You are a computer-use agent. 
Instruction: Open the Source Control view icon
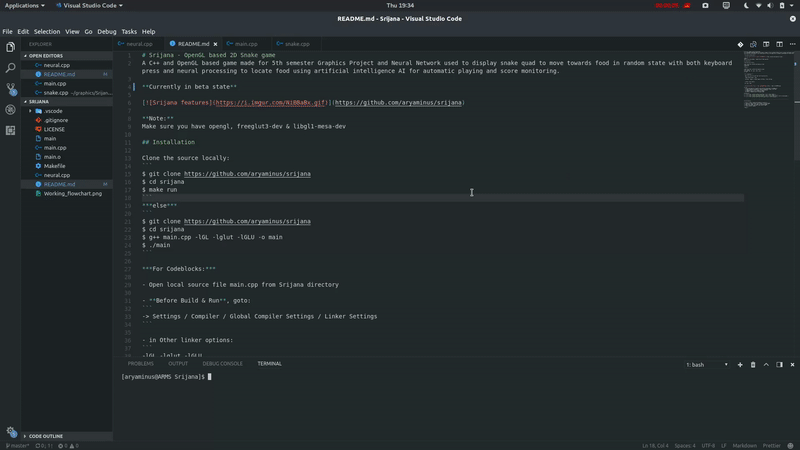(x=11, y=89)
